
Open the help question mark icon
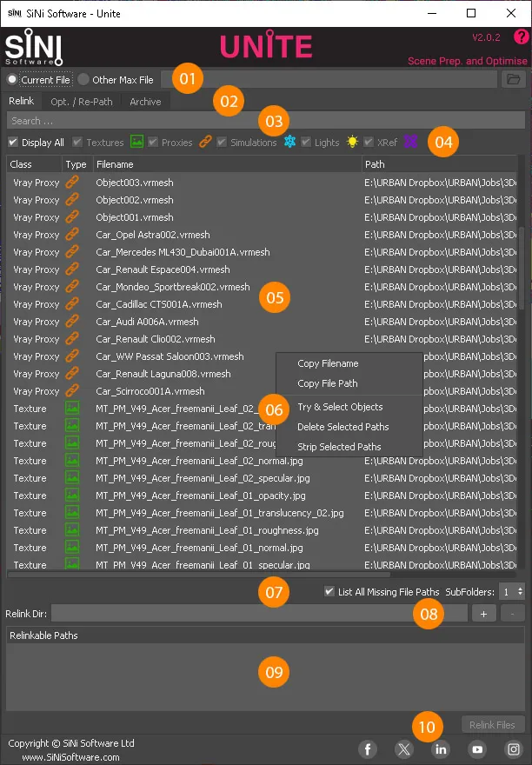pos(522,37)
